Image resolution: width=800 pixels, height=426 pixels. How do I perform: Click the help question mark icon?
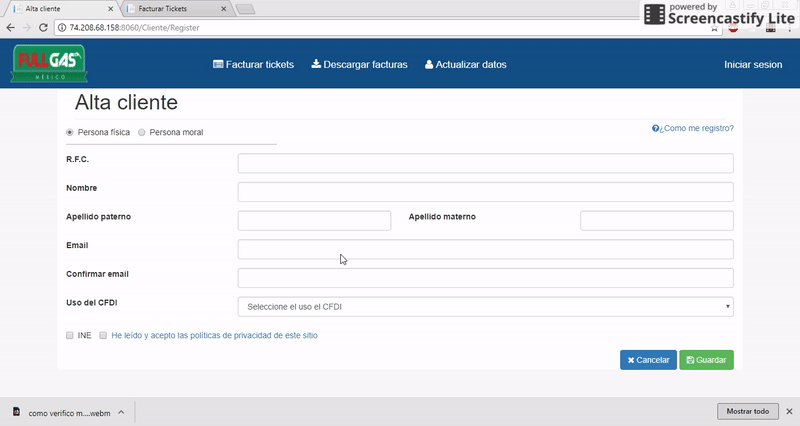[656, 128]
